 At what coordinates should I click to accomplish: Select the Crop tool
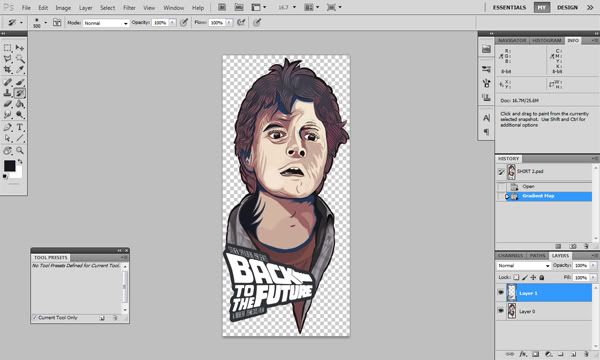8,70
